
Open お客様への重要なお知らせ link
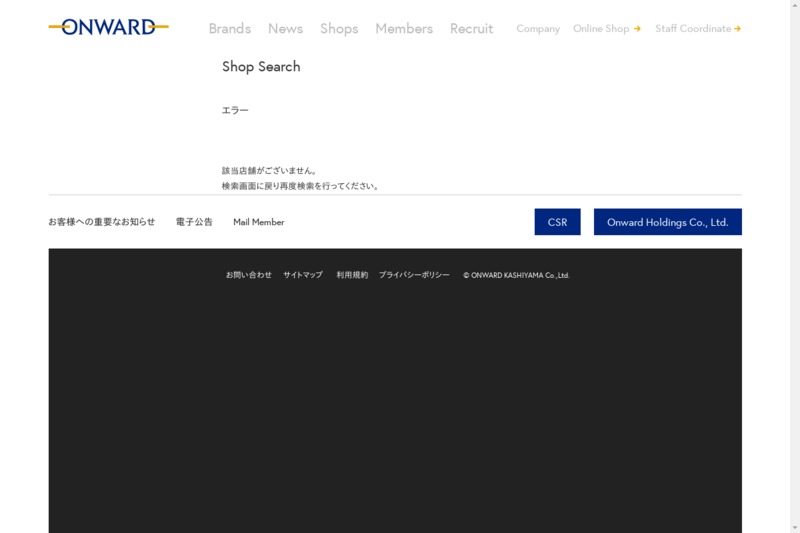click(x=102, y=222)
